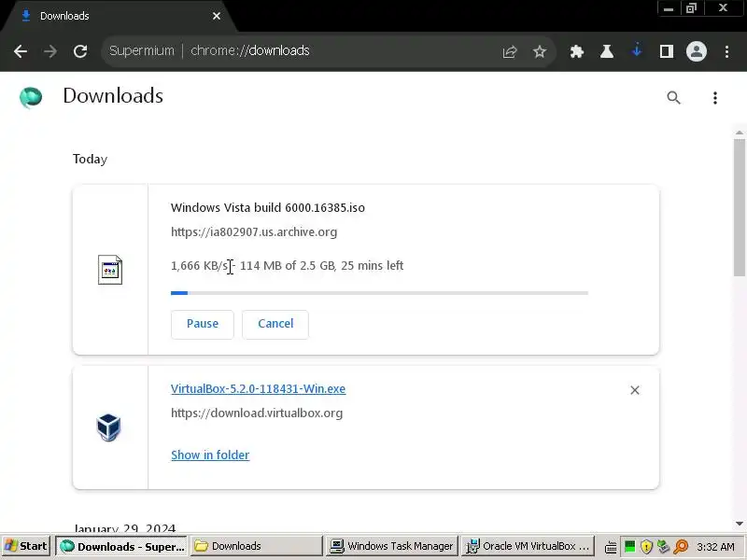Screen dimensions: 747x560
Task: Click the download speed and remaining time text
Action: point(288,265)
